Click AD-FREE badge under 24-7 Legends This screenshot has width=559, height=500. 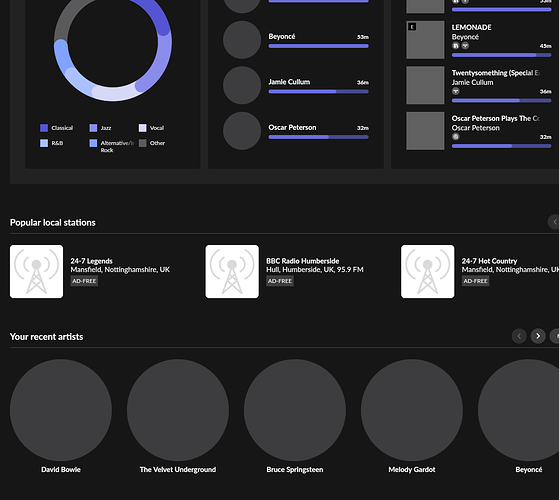[x=84, y=281]
